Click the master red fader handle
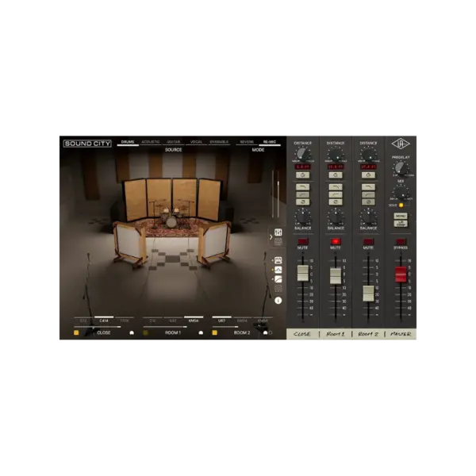 pyautogui.click(x=401, y=274)
